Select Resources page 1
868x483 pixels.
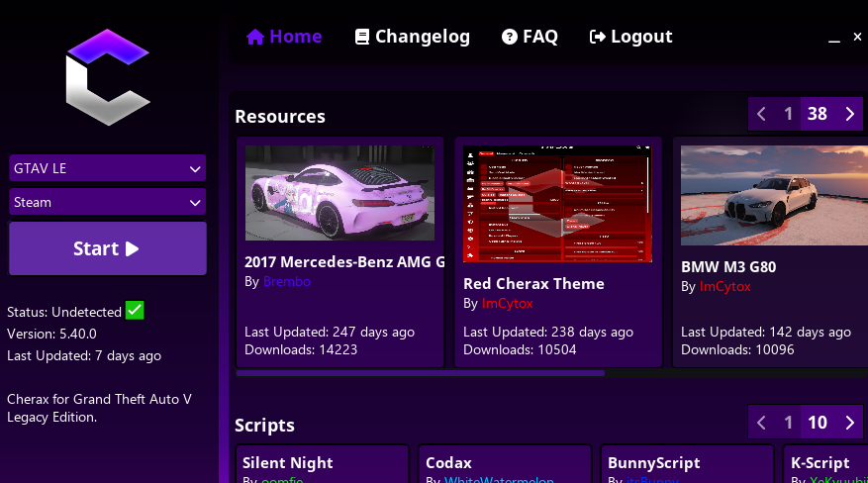[788, 114]
